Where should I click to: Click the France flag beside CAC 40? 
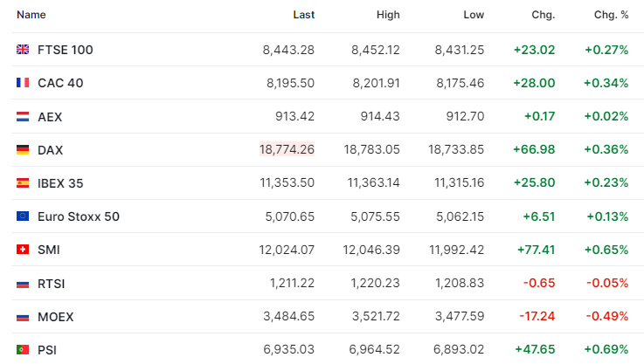(x=23, y=83)
